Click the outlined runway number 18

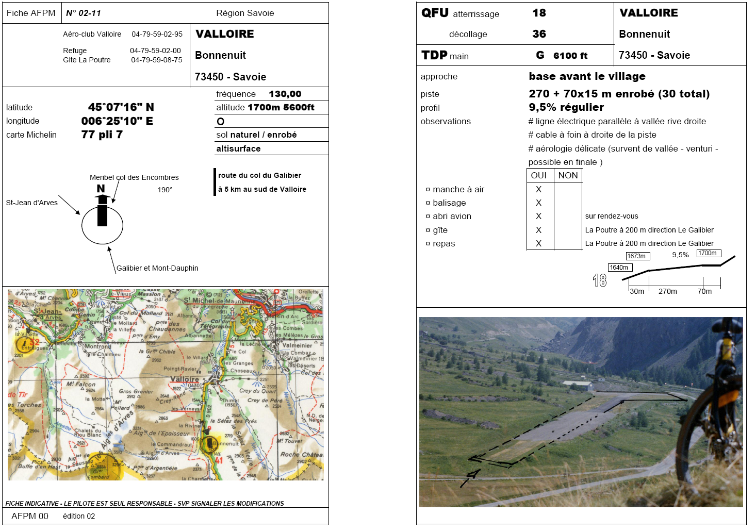coord(600,280)
